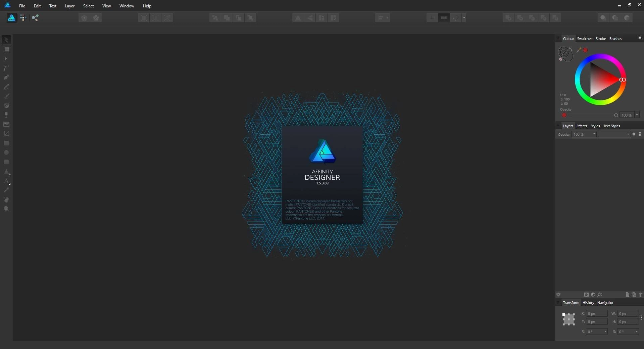The width and height of the screenshot is (644, 349).
Task: Set no colour with the none icon
Action: (561, 59)
